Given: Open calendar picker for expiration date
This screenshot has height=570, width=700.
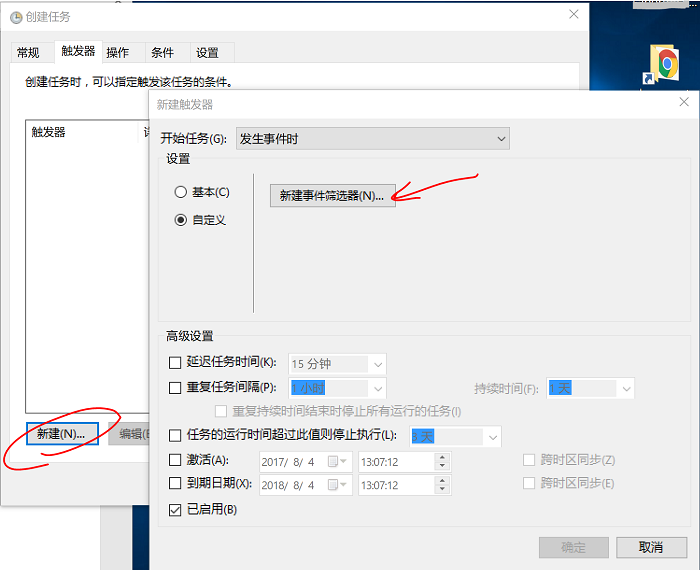Looking at the screenshot, I should (x=343, y=485).
